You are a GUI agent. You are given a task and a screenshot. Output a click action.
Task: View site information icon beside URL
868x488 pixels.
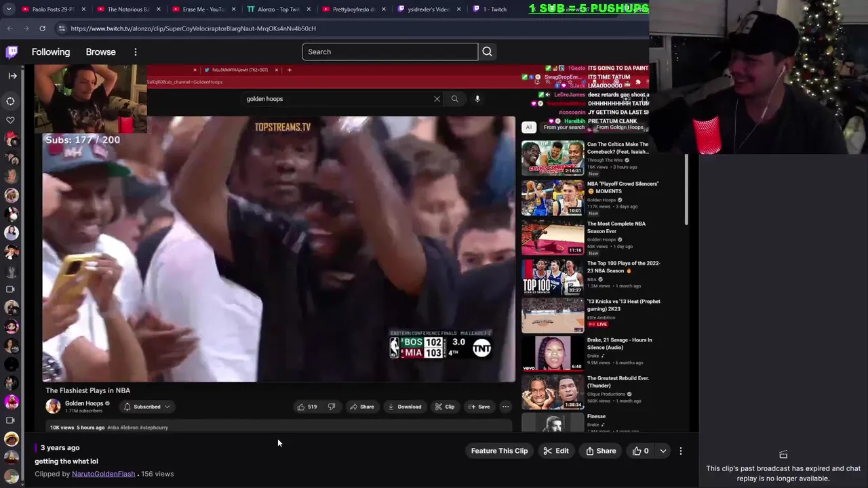(x=62, y=28)
